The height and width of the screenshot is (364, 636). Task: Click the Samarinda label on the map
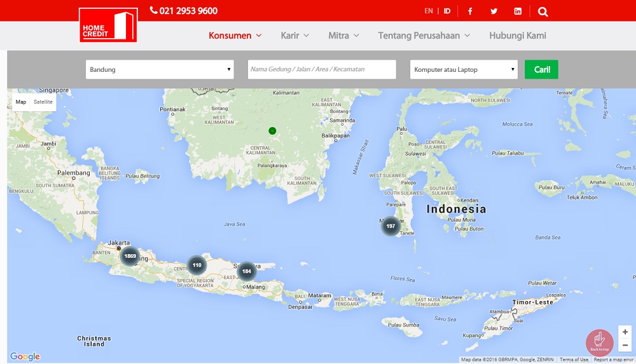[342, 121]
